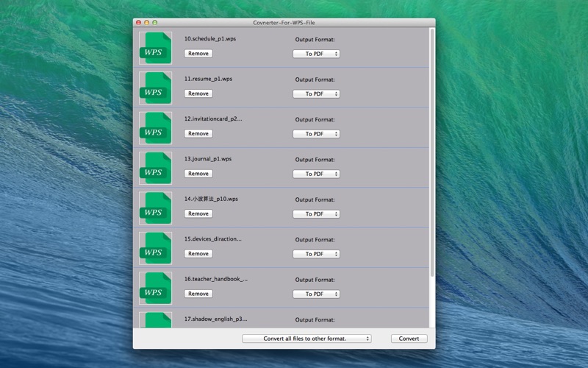The image size is (588, 368).
Task: Click Remove under 15.devices_diraction
Action: pyautogui.click(x=198, y=253)
